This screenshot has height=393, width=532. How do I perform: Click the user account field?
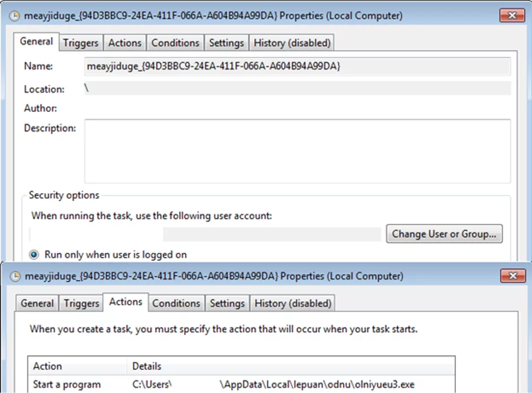[205, 234]
